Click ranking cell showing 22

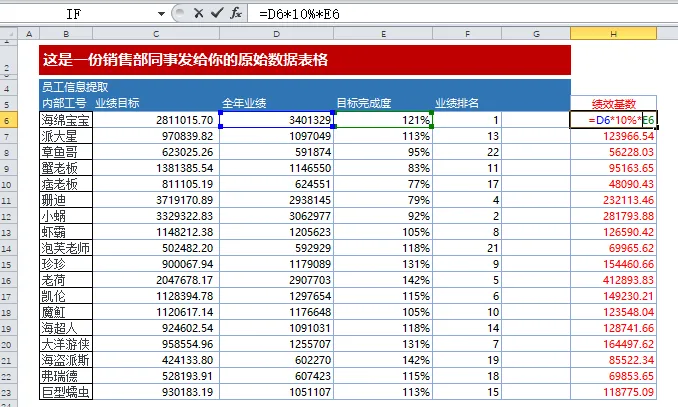[467, 152]
